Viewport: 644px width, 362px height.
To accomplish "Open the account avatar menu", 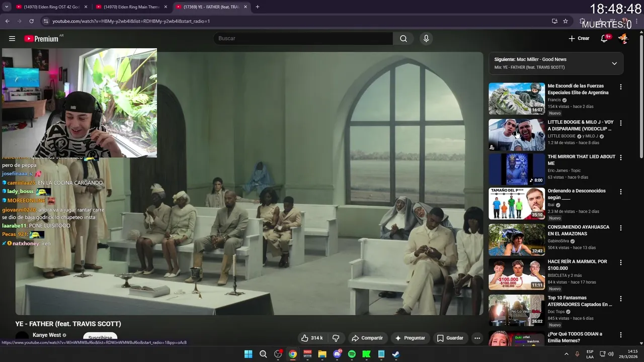I will pyautogui.click(x=623, y=39).
